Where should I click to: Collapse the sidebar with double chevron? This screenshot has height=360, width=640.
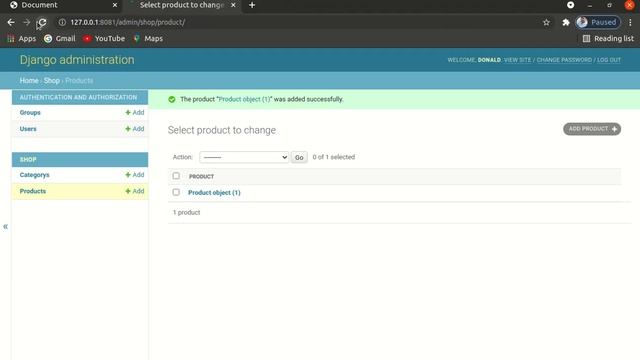(5, 227)
